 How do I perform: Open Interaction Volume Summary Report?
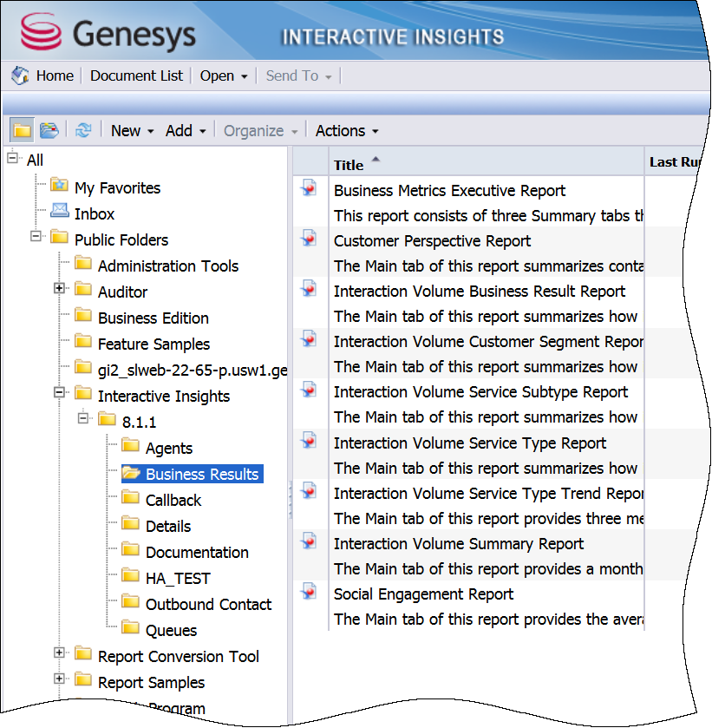(x=459, y=544)
